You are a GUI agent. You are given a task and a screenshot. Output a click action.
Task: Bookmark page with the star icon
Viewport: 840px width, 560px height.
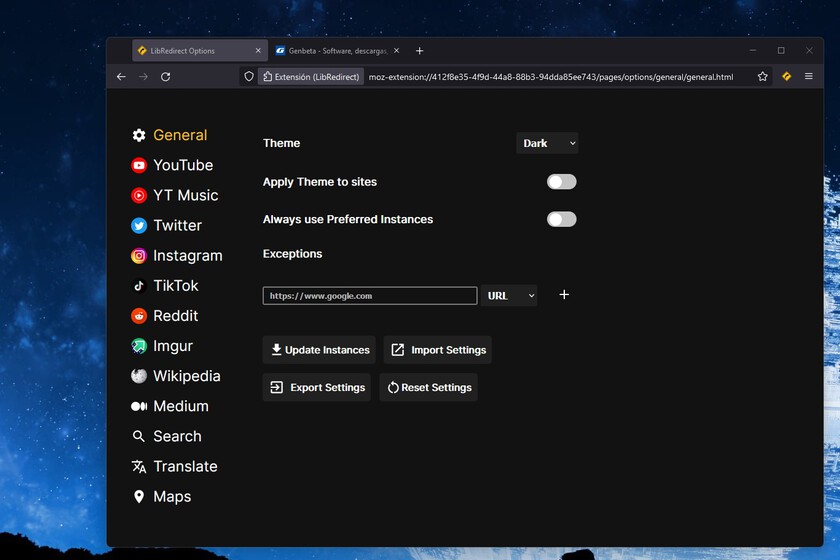(x=763, y=77)
